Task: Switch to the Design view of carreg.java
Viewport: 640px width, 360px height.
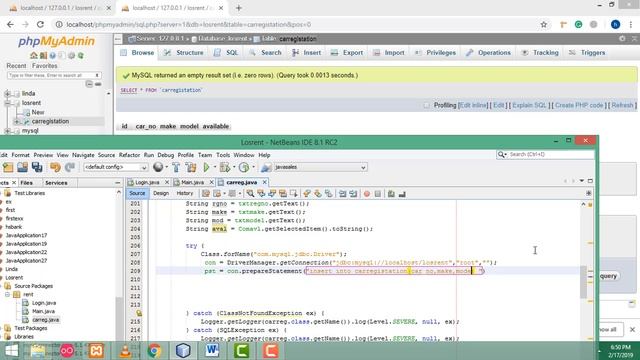Action: point(161,193)
